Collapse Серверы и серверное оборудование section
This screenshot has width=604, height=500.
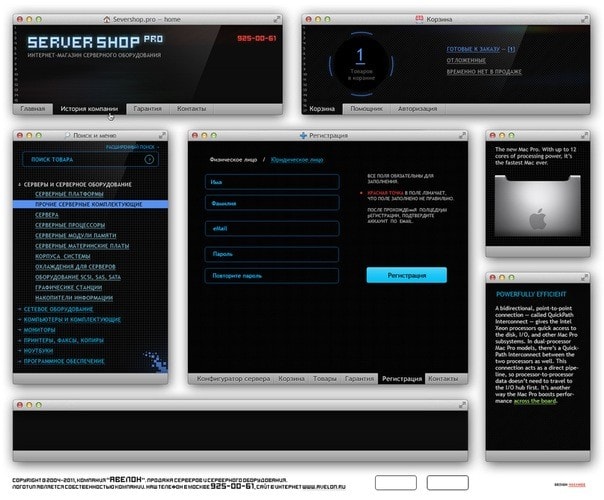point(19,185)
